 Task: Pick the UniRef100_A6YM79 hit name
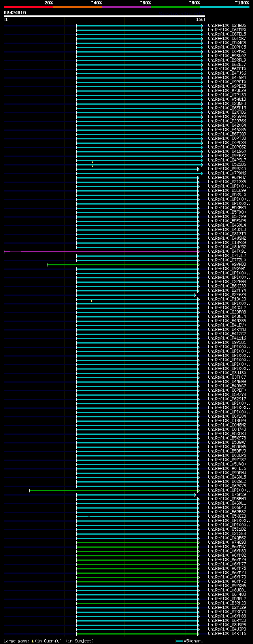pyautogui.click(x=227, y=560)
